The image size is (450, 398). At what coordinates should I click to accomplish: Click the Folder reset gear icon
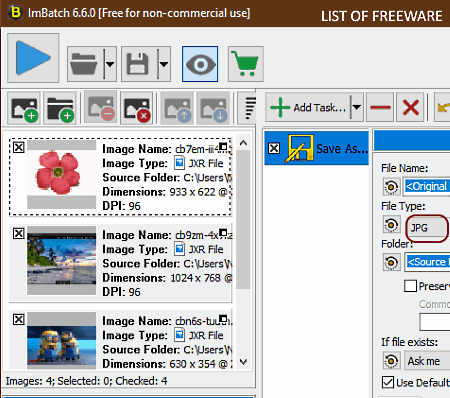coord(392,262)
